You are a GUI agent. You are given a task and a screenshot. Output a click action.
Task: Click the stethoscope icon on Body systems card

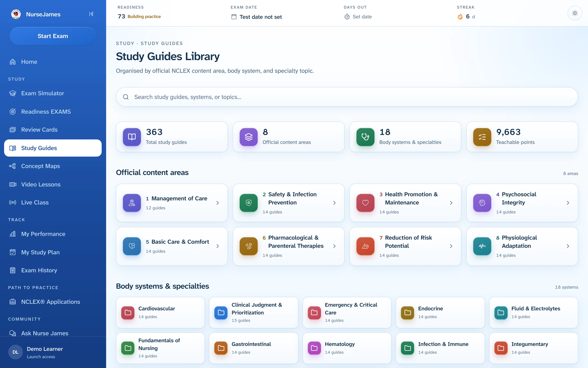pyautogui.click(x=365, y=137)
